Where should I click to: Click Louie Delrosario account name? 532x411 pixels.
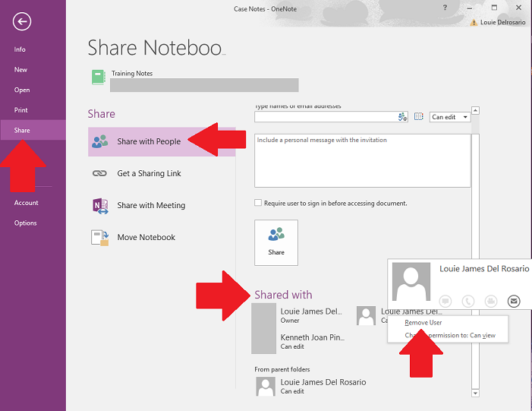tap(503, 23)
